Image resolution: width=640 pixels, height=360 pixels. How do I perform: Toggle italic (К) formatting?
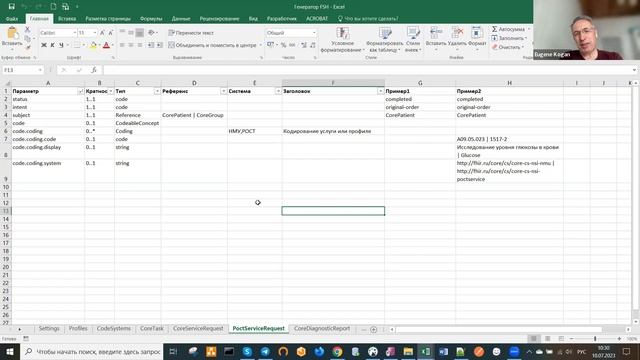click(x=52, y=45)
